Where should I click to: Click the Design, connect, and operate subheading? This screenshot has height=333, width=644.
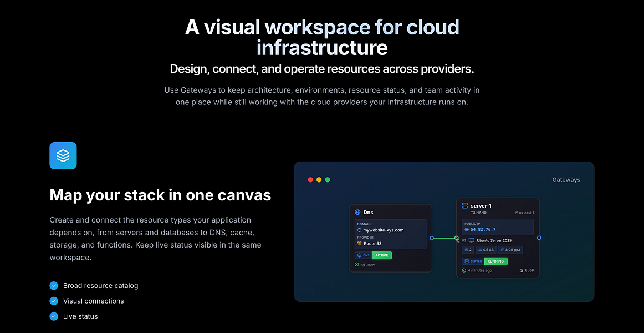[322, 69]
